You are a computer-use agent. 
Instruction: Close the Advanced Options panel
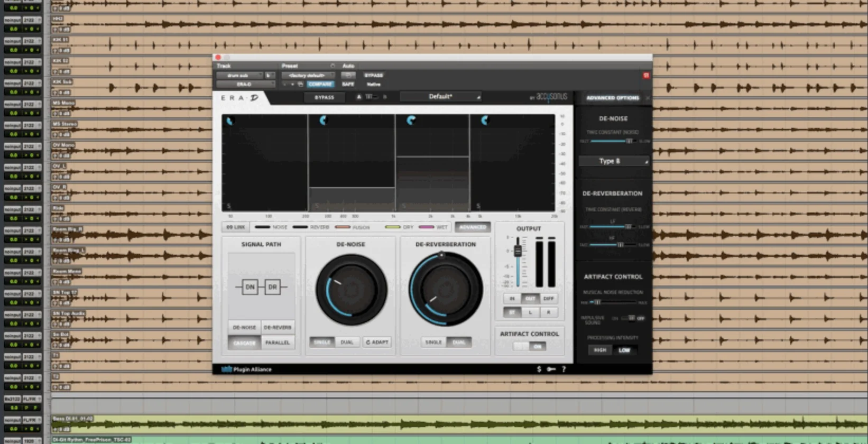(x=648, y=98)
